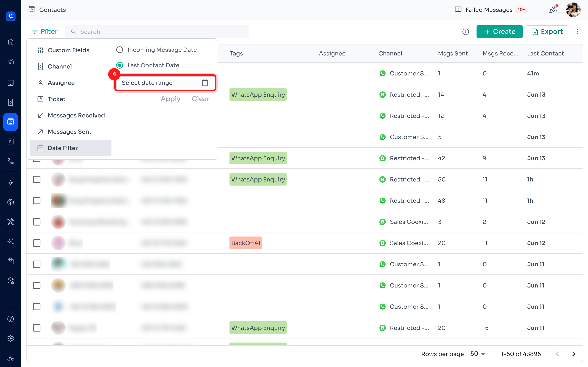Open the broadcast antenna icon in sidebar
The height and width of the screenshot is (367, 588).
[10, 202]
